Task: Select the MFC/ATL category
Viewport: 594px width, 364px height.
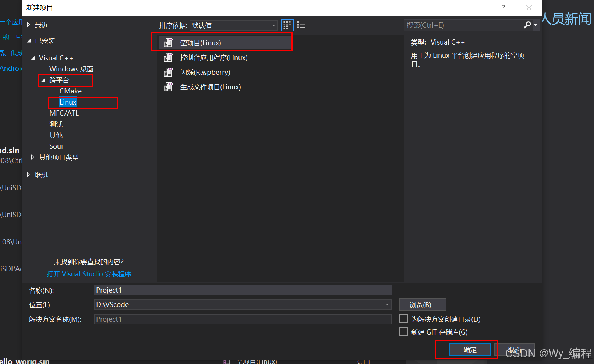Action: point(64,113)
